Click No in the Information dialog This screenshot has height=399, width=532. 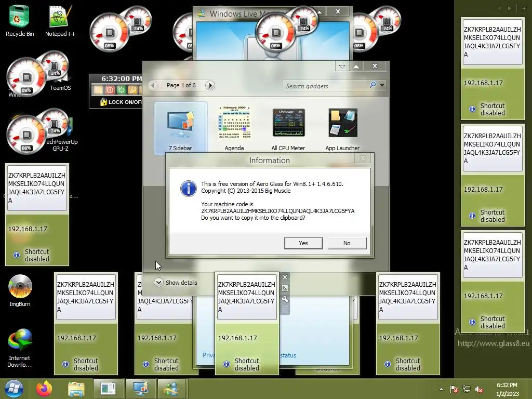[x=347, y=243]
